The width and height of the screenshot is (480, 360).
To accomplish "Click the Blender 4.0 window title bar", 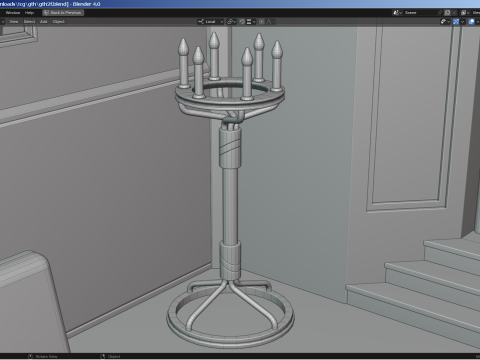I will pos(240,4).
